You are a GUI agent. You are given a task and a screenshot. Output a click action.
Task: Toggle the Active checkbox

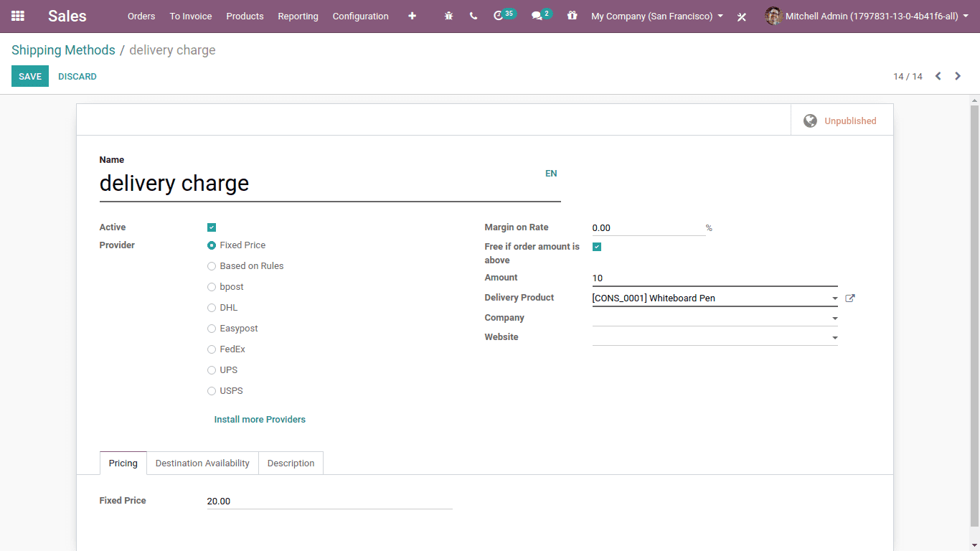[x=212, y=227]
